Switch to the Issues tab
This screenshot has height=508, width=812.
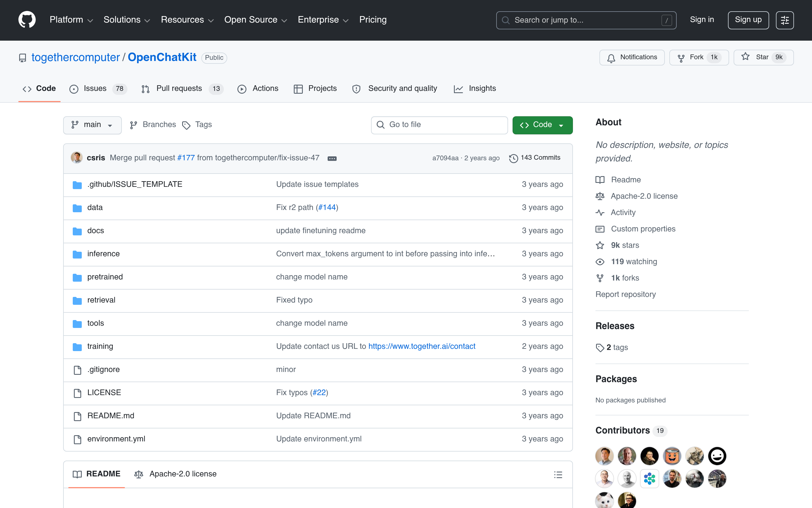click(98, 89)
